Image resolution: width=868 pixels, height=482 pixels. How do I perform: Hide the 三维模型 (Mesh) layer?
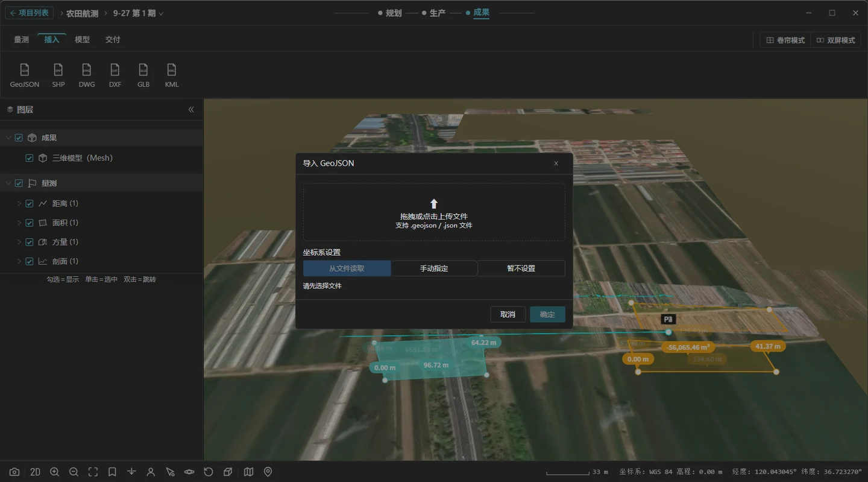click(x=30, y=158)
